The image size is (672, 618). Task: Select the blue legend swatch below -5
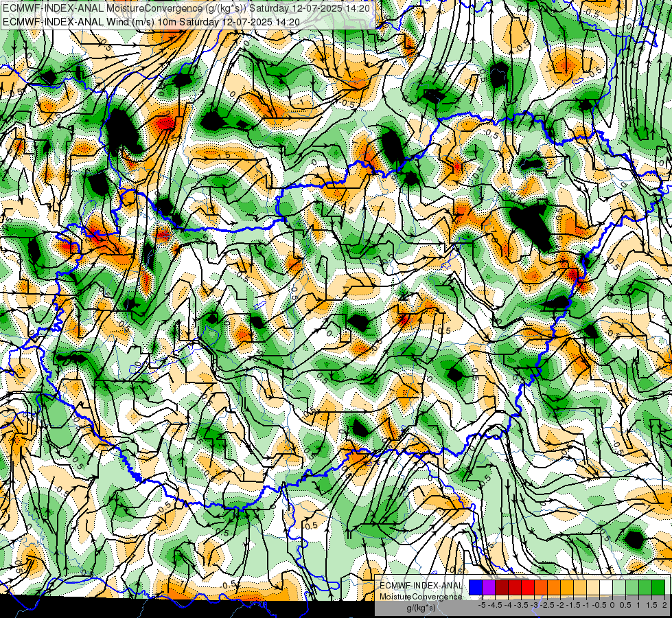[x=476, y=587]
